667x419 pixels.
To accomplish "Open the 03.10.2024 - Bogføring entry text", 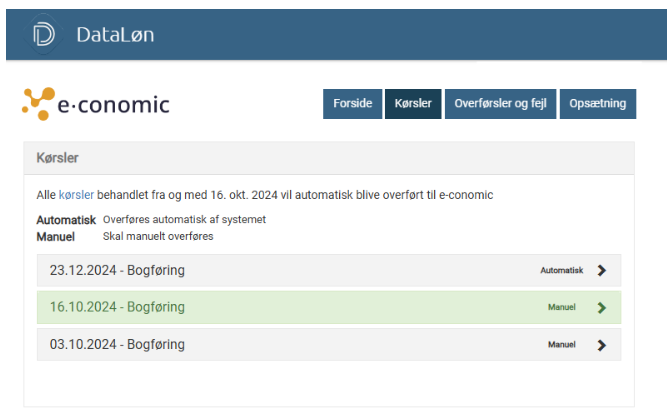I will 117,345.
